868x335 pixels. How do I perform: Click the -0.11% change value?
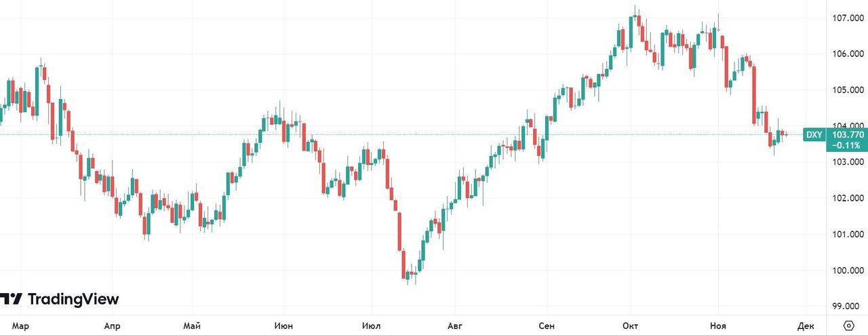coord(846,145)
